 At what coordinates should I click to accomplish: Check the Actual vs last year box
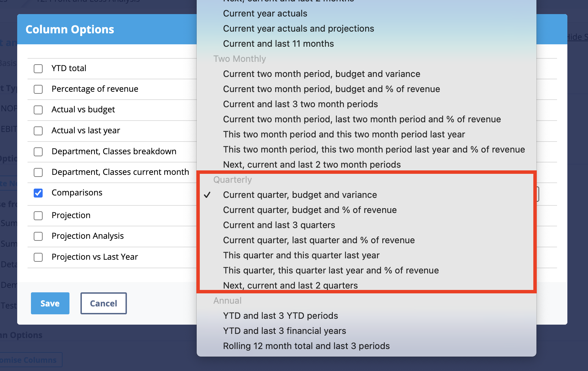[x=38, y=131]
